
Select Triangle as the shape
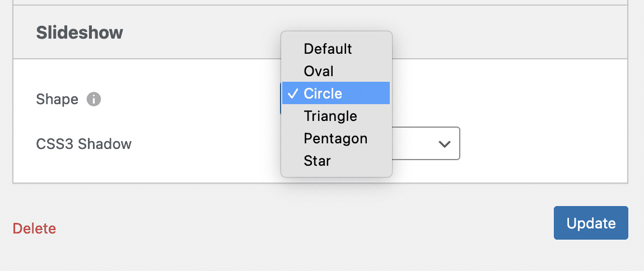pos(330,116)
